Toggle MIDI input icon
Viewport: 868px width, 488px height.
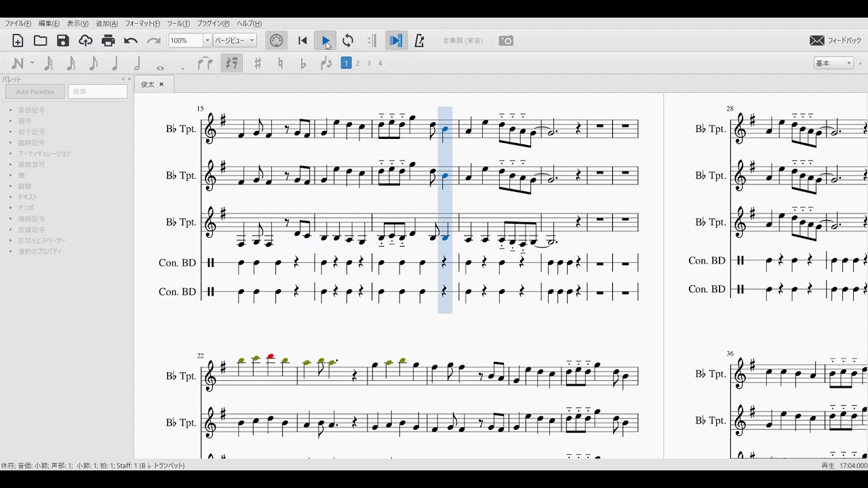(276, 41)
